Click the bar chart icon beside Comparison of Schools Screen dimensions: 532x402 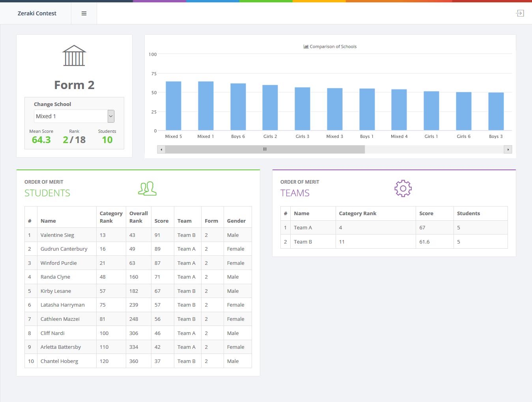coord(306,47)
